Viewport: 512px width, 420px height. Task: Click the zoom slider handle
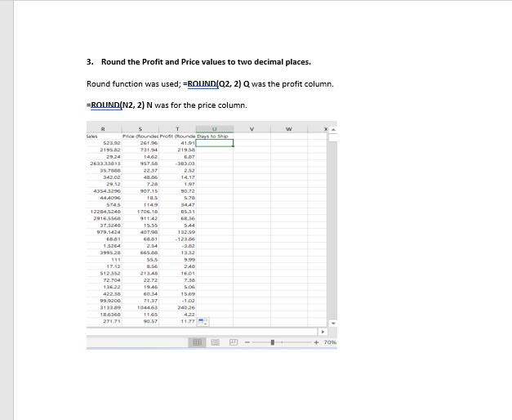[272, 342]
